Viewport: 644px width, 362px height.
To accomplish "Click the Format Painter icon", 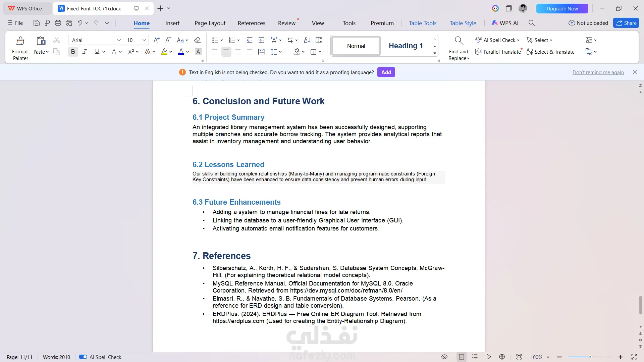I will [x=20, y=41].
